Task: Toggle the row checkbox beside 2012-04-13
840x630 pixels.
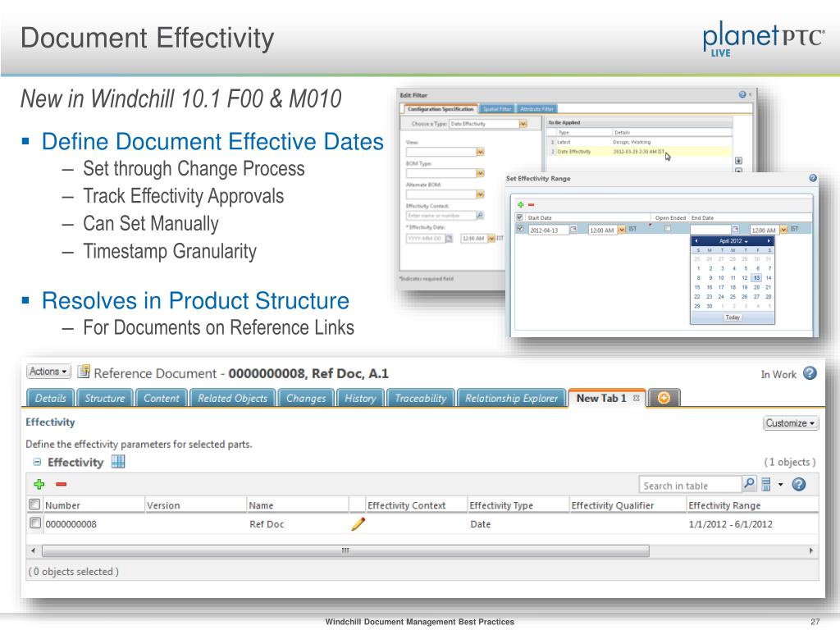Action: pyautogui.click(x=519, y=229)
